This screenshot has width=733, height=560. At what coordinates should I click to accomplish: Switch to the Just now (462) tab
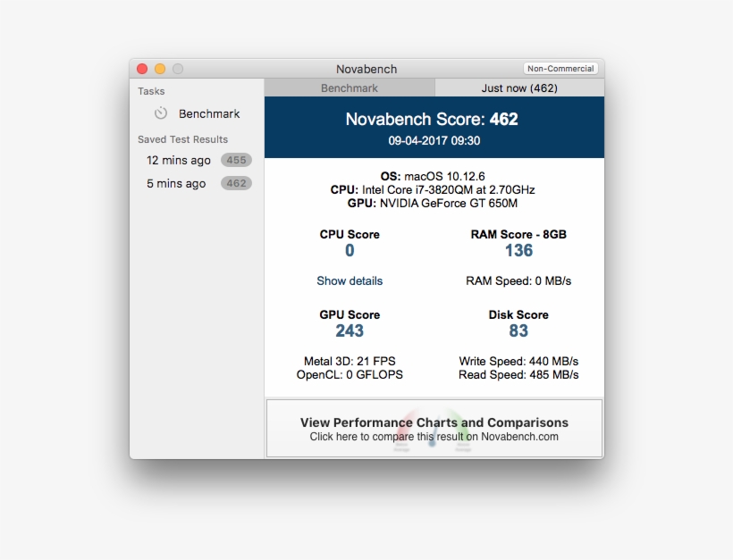click(x=519, y=88)
